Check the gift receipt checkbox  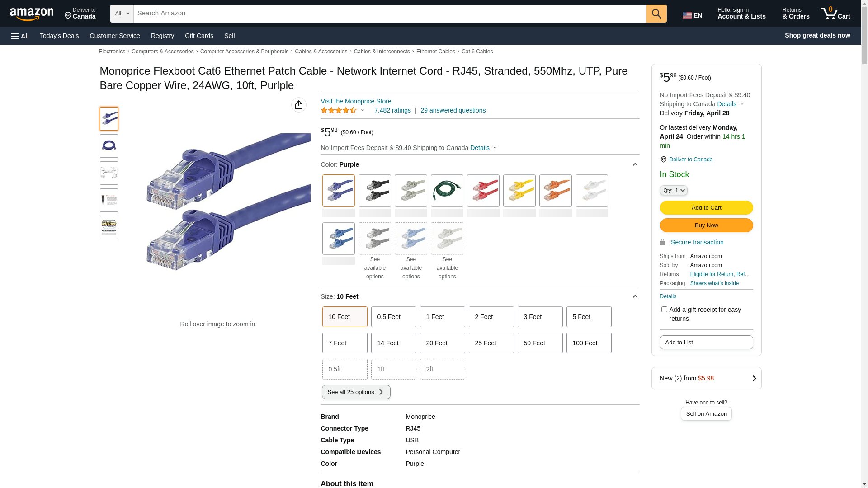click(664, 310)
